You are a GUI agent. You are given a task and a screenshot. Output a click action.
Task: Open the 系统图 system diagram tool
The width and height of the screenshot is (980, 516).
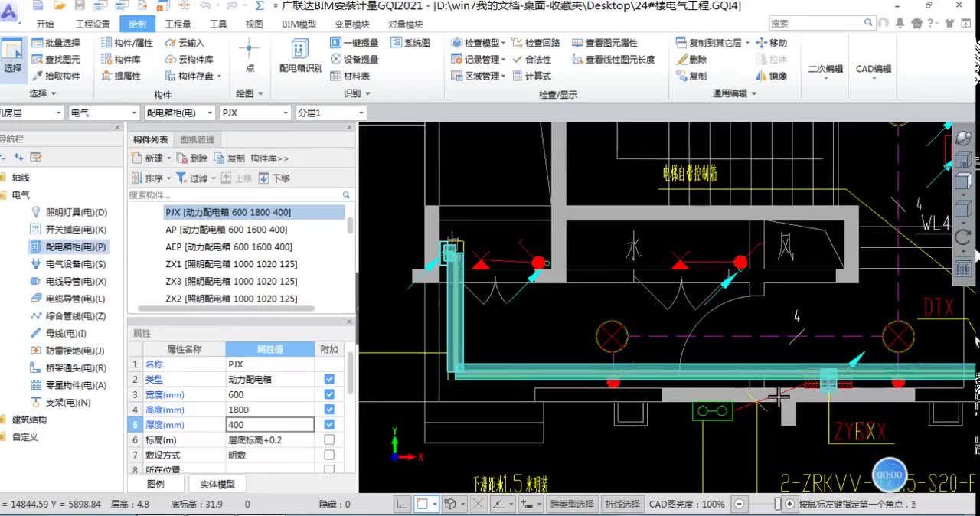point(411,43)
